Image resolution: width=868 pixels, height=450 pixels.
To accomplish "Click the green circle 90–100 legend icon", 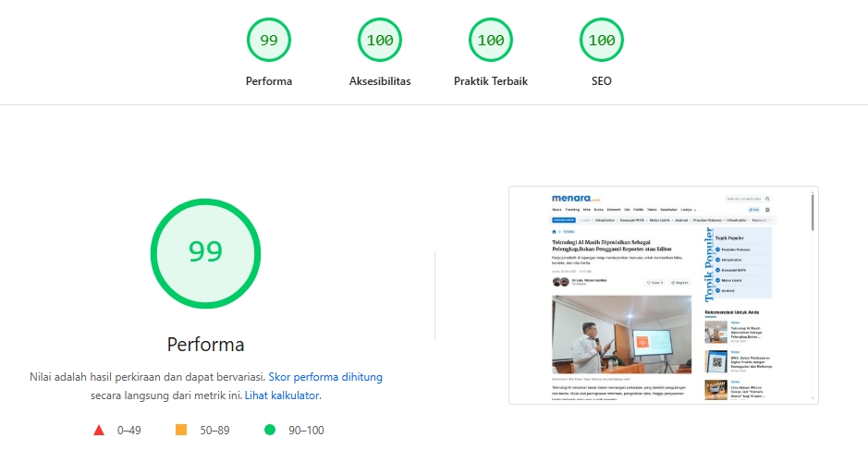I will tap(270, 430).
